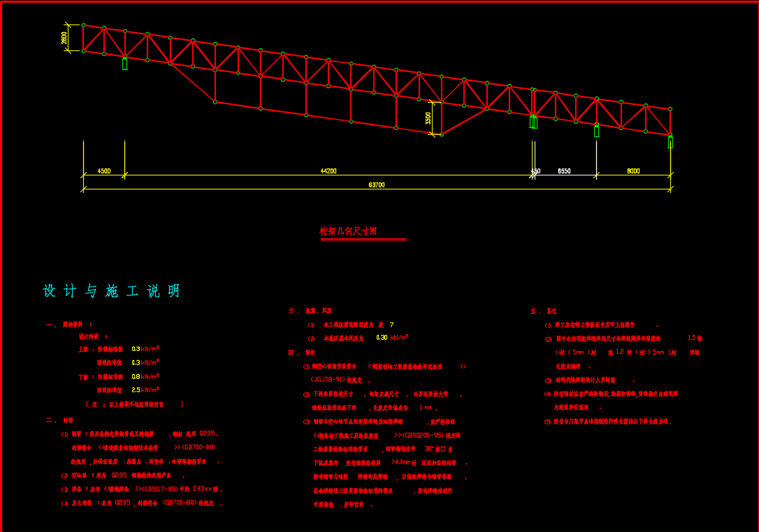Viewport: 759px width, 532px height.
Task: Select the 44200 span dimension text
Action: (x=328, y=171)
